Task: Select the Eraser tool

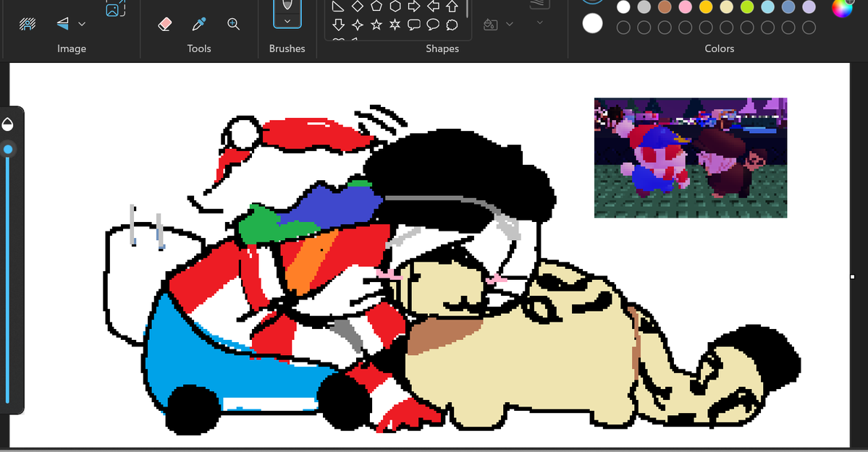Action: [164, 24]
